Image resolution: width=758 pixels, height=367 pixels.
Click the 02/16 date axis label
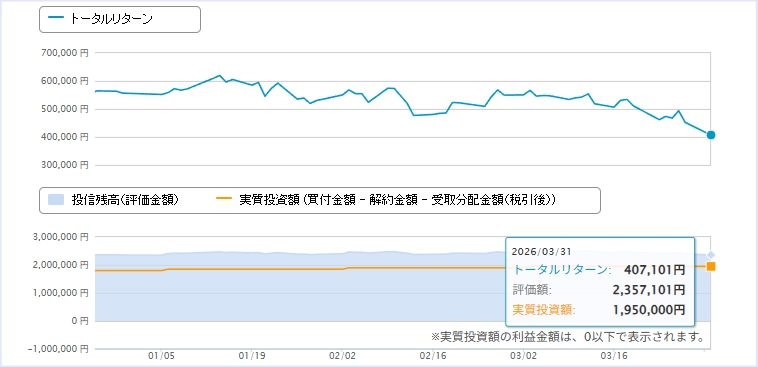coord(433,357)
